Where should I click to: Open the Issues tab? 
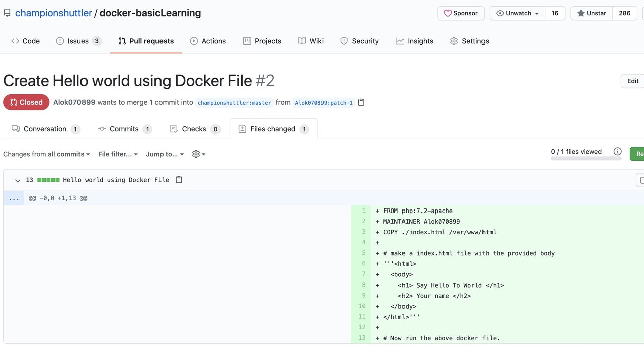point(78,41)
